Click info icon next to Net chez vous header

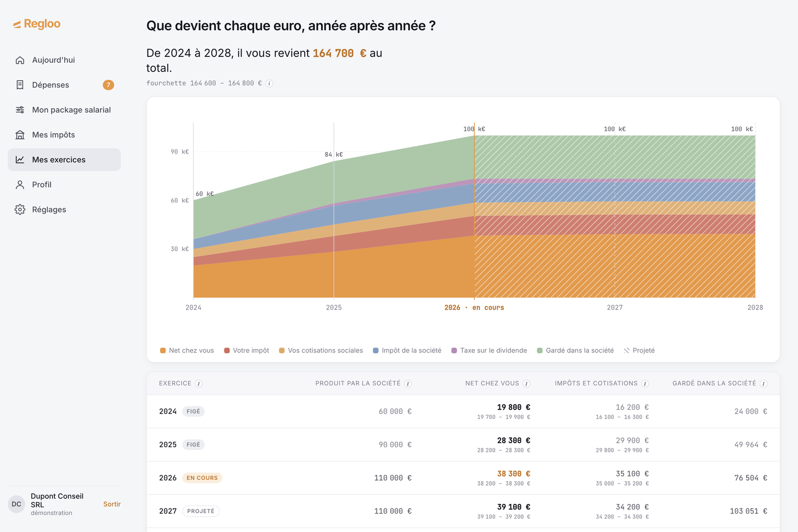pos(526,383)
